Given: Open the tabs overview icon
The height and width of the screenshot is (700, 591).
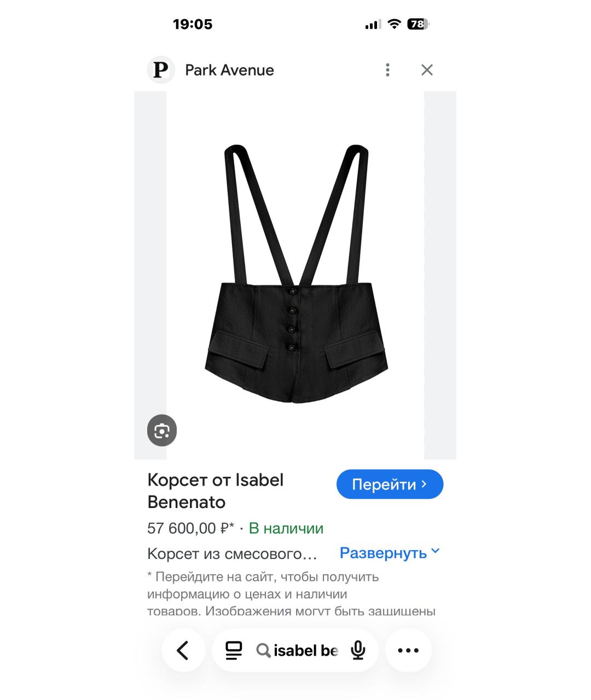Looking at the screenshot, I should tap(234, 650).
